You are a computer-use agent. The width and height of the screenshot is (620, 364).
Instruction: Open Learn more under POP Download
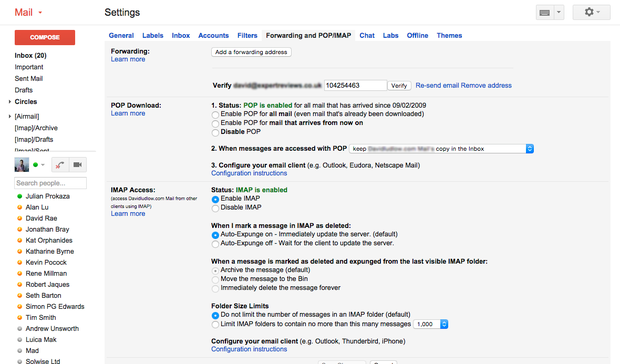[x=128, y=113]
